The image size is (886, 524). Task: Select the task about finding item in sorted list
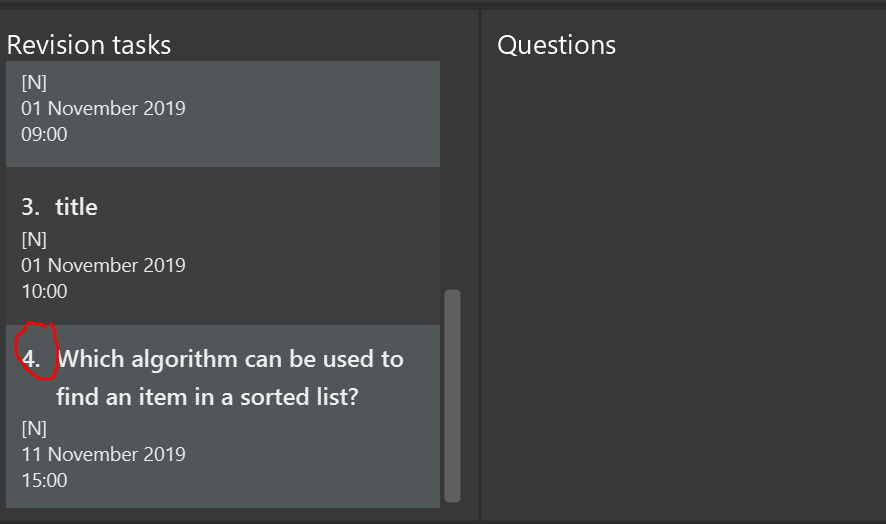(x=223, y=416)
